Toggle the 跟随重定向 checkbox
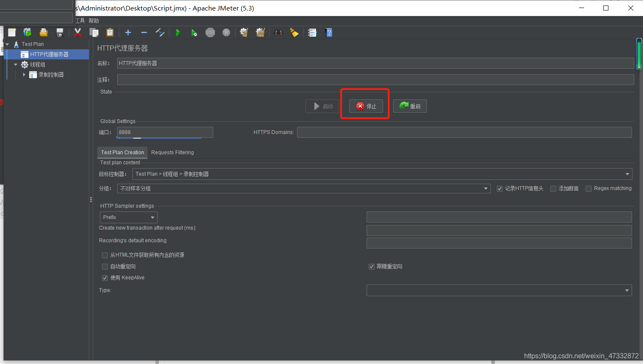The width and height of the screenshot is (643, 364). (x=372, y=267)
